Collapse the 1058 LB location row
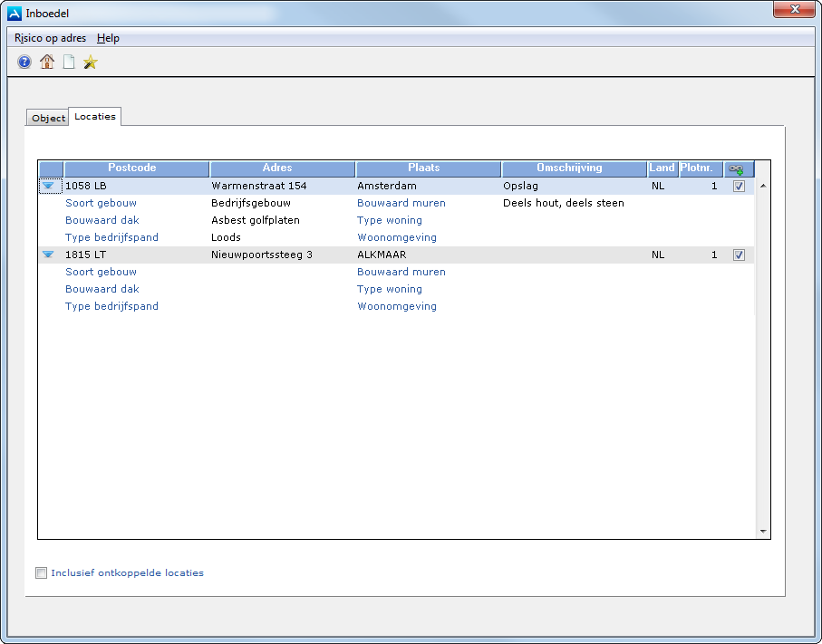The width and height of the screenshot is (822, 644). pyautogui.click(x=48, y=187)
